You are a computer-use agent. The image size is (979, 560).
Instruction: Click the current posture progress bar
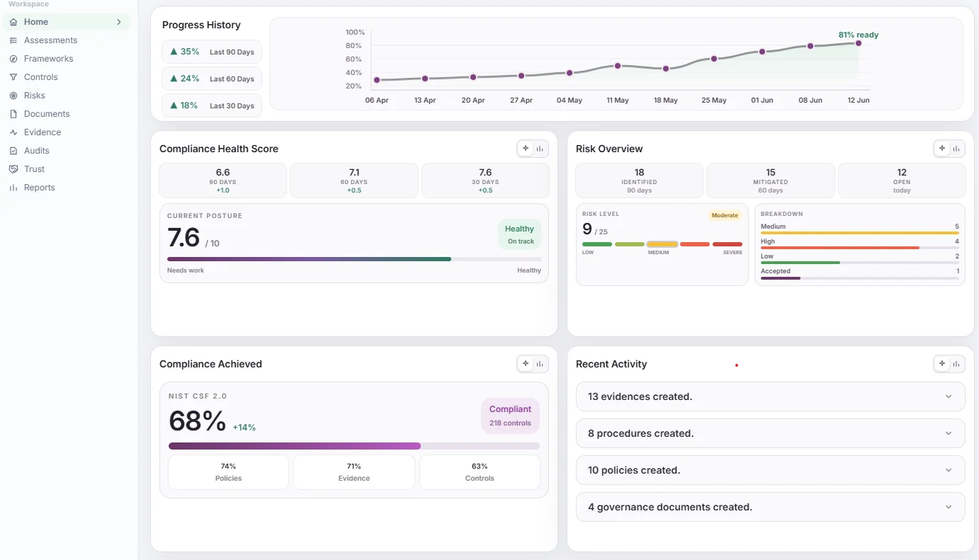pos(354,259)
